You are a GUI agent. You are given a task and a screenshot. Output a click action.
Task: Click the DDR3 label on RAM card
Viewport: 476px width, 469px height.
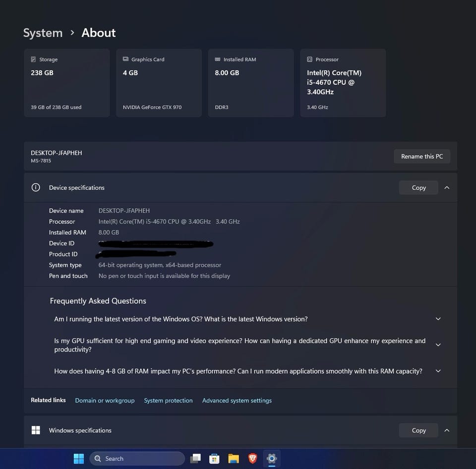[221, 107]
